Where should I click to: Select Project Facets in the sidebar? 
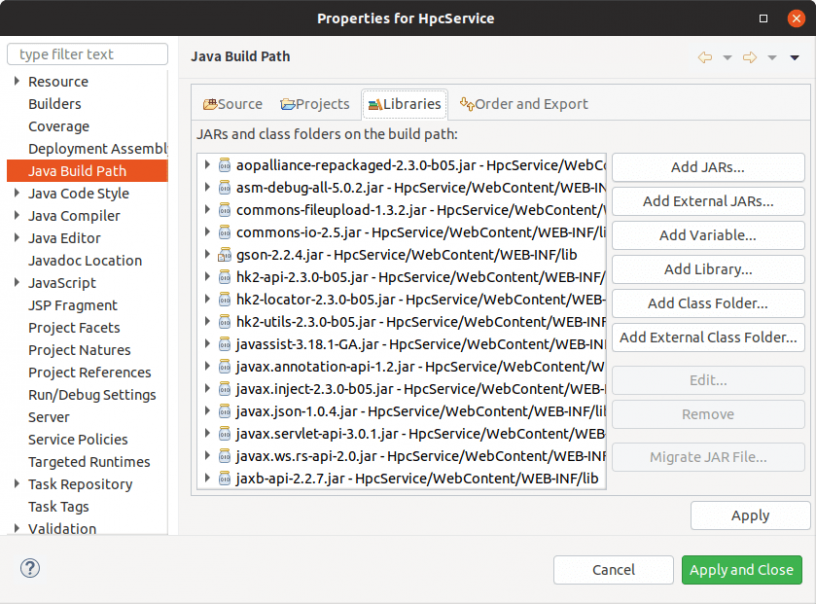(x=74, y=327)
